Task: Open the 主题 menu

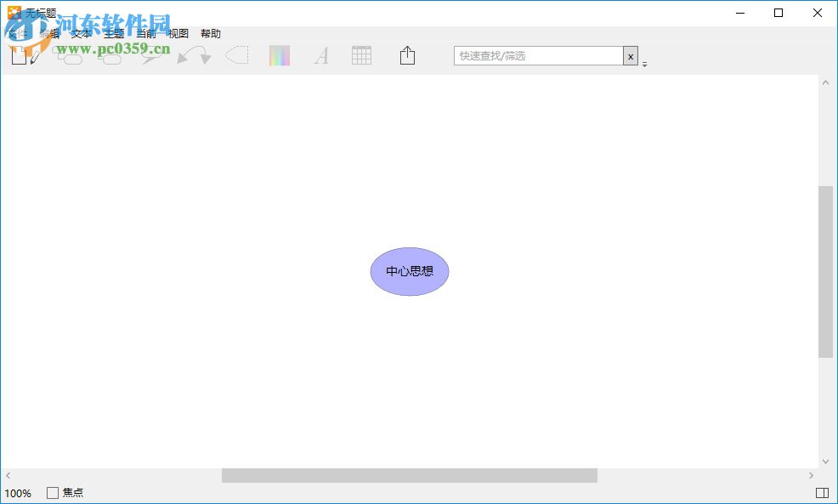Action: (112, 33)
